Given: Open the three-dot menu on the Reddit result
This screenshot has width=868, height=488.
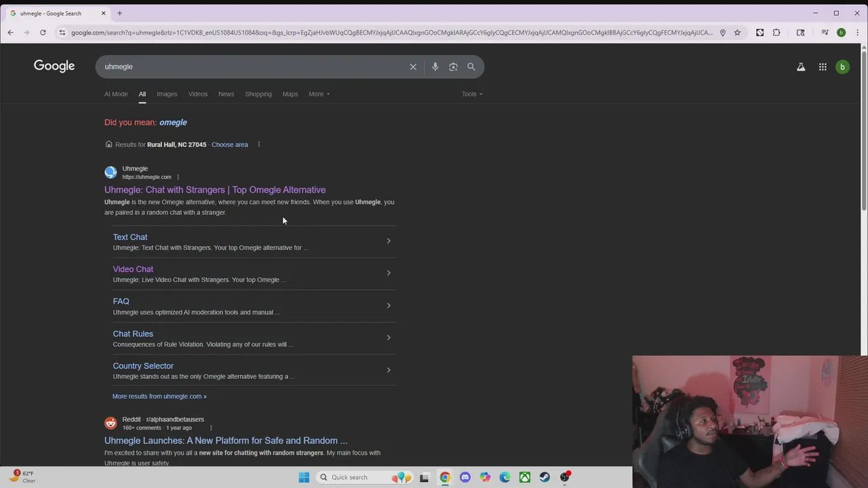Looking at the screenshot, I should (211, 428).
